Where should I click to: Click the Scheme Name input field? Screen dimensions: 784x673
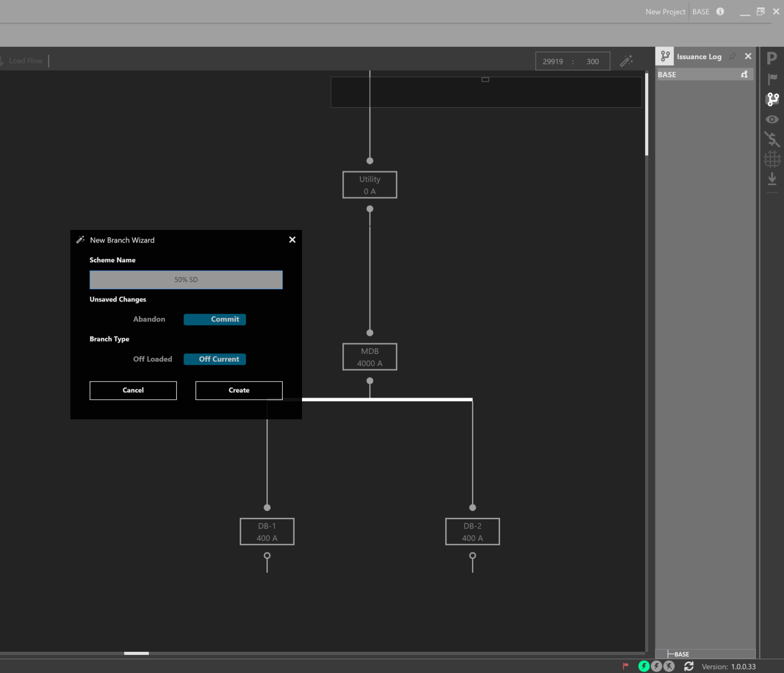[x=186, y=280]
